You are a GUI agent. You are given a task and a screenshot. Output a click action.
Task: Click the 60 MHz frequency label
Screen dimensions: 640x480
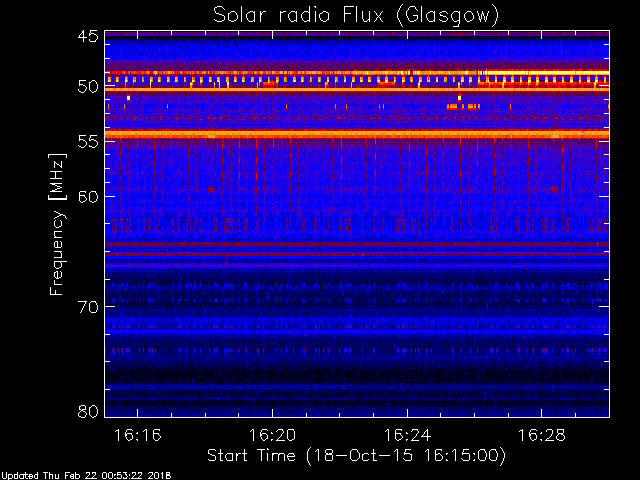pos(88,196)
